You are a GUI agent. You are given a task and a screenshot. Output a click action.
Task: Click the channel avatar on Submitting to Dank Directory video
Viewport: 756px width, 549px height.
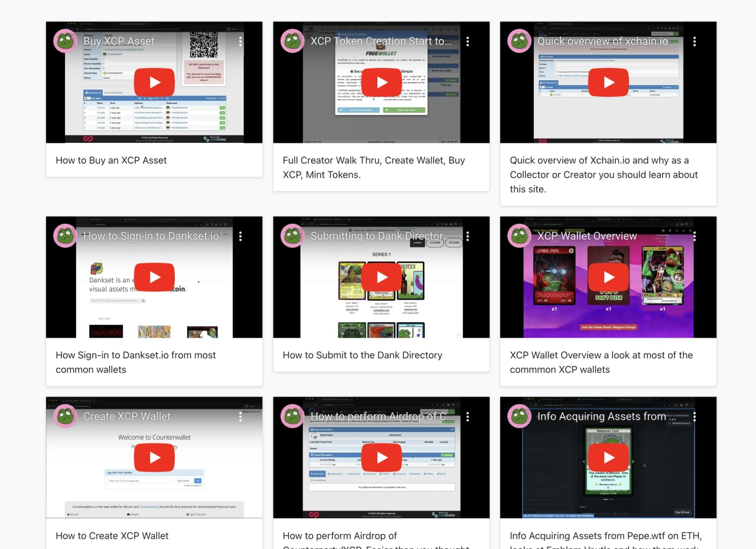(292, 236)
